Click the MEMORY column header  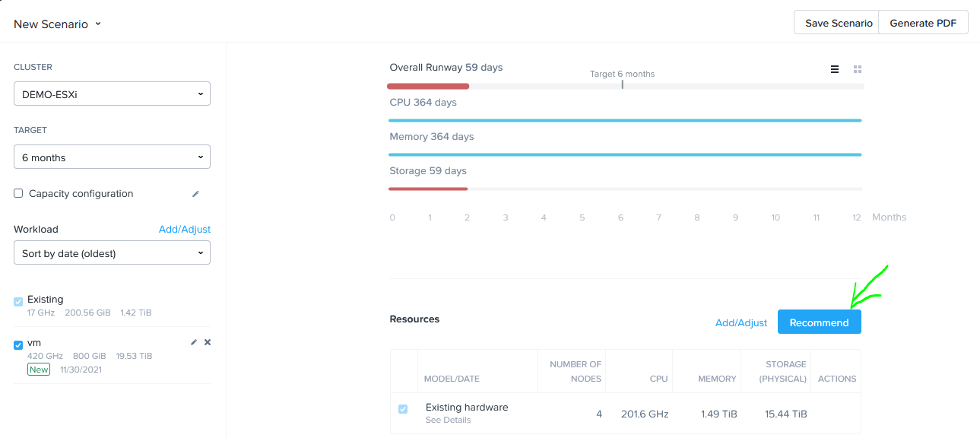point(718,379)
